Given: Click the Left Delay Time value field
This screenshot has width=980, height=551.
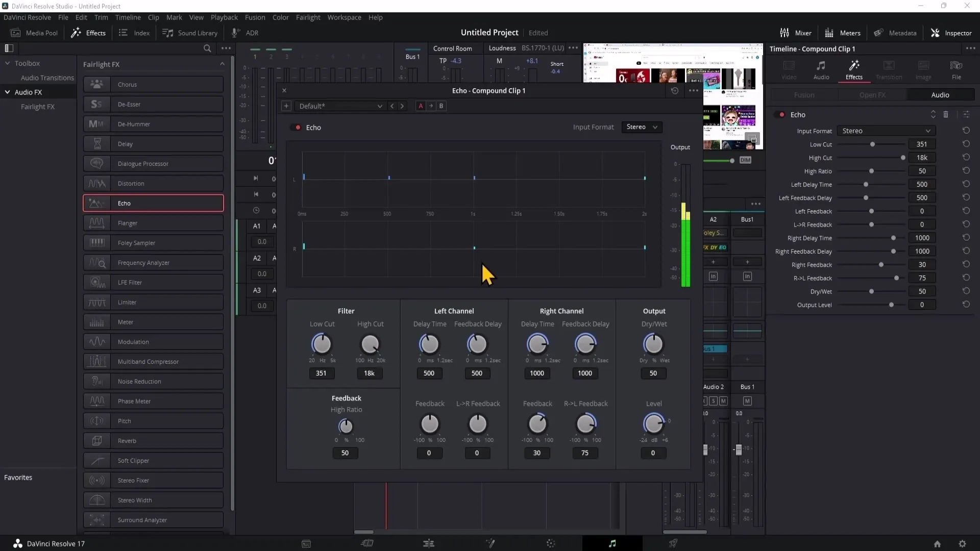Looking at the screenshot, I should click(922, 184).
